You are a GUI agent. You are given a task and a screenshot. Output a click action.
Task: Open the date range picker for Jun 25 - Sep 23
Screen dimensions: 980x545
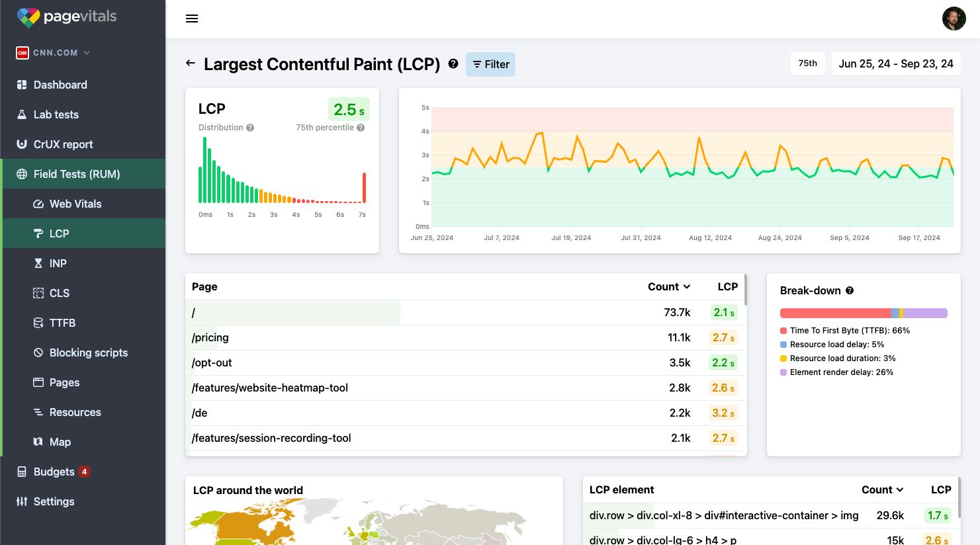(896, 63)
